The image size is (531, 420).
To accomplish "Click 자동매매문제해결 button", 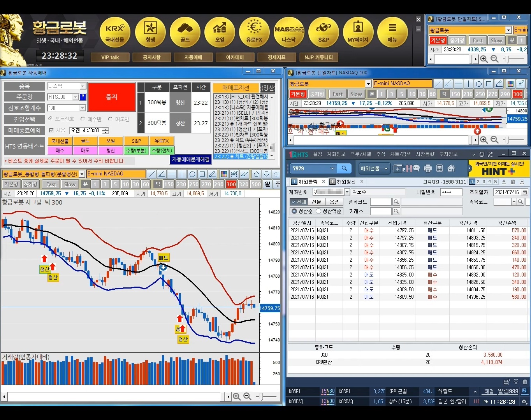I will pos(191,159).
